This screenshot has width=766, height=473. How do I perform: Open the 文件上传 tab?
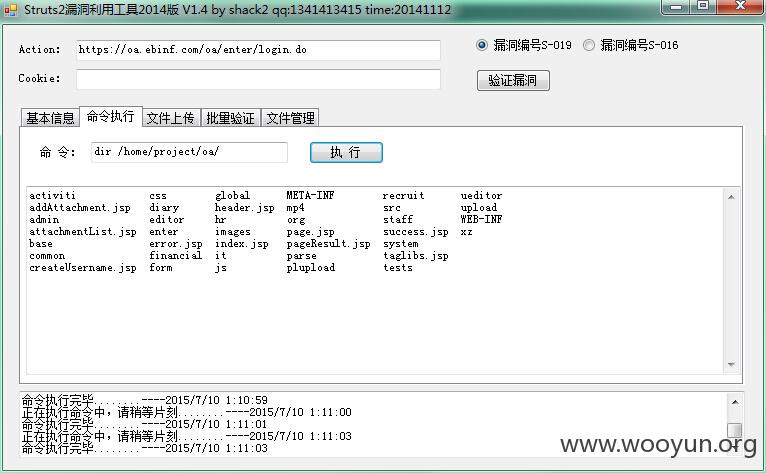(170, 118)
